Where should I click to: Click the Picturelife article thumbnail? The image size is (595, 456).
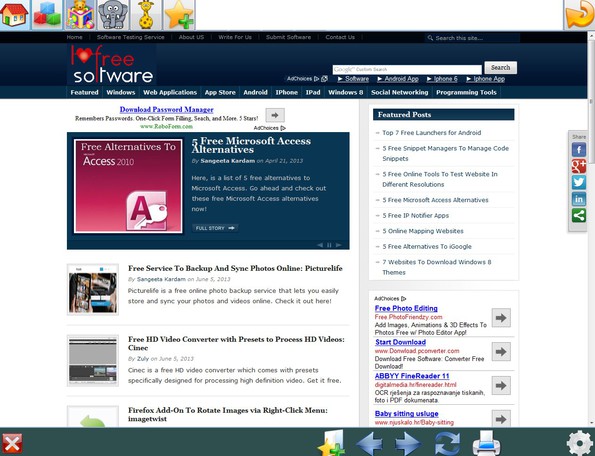pyautogui.click(x=93, y=289)
